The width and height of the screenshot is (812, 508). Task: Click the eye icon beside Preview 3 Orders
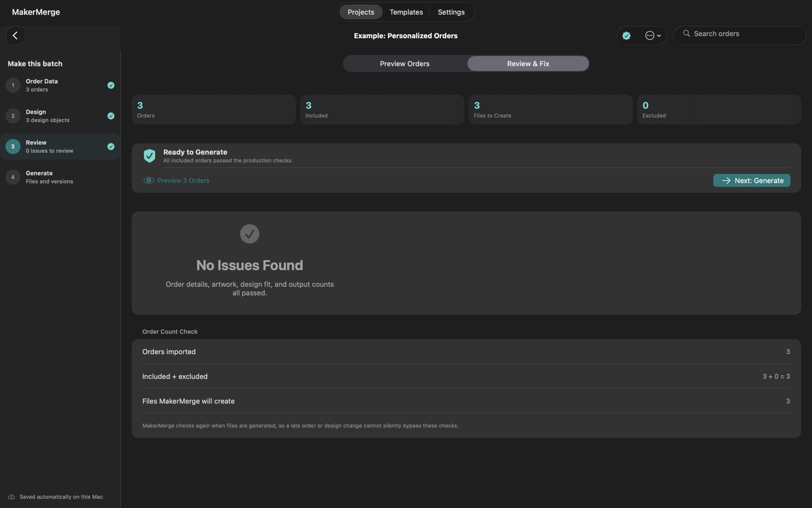tap(149, 180)
